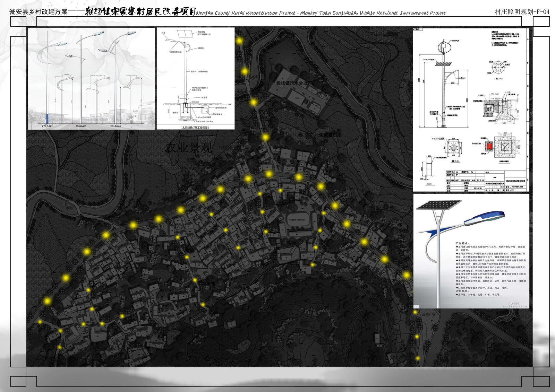The width and height of the screenshot is (555, 392).
Task: Select the 电池箱 label in CAD drawing
Action: [x=483, y=138]
